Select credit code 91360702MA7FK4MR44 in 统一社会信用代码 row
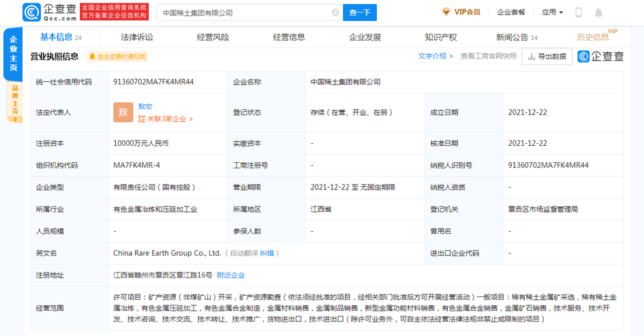The height and width of the screenshot is (336, 644). click(x=153, y=82)
